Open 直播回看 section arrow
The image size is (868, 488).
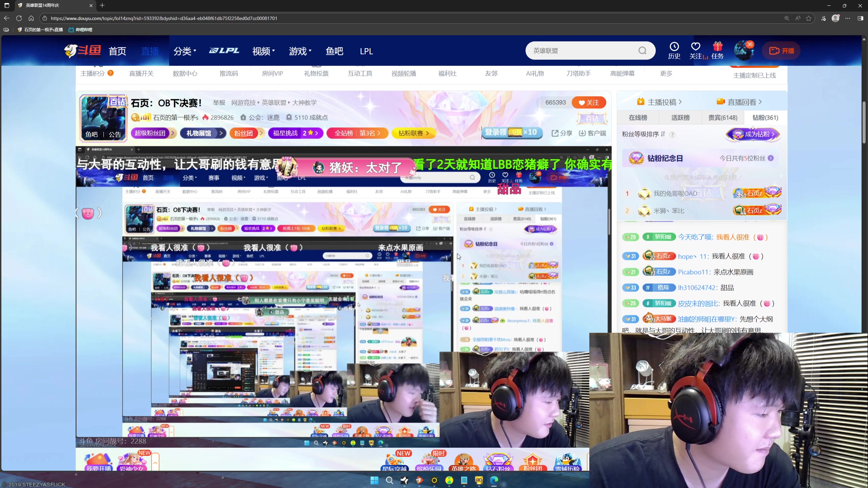tap(760, 102)
